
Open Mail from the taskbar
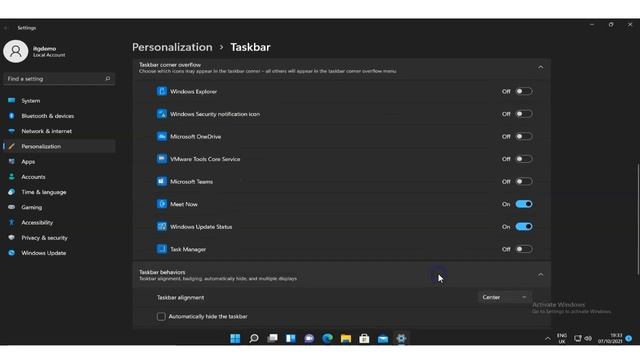point(382,338)
